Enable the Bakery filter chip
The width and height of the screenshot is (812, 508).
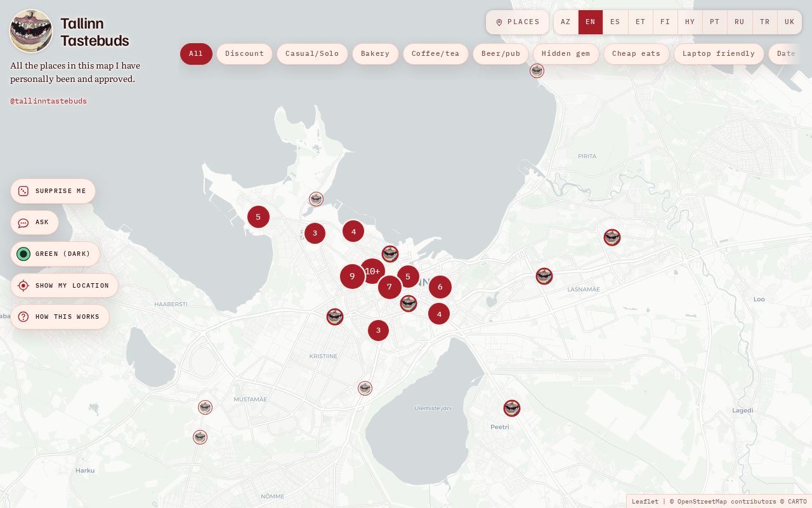(x=376, y=54)
